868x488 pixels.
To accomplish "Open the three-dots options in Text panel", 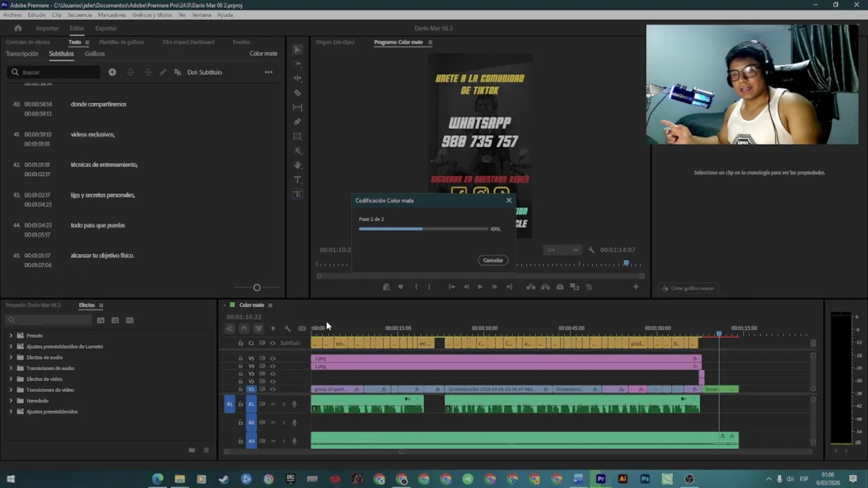I will [269, 72].
